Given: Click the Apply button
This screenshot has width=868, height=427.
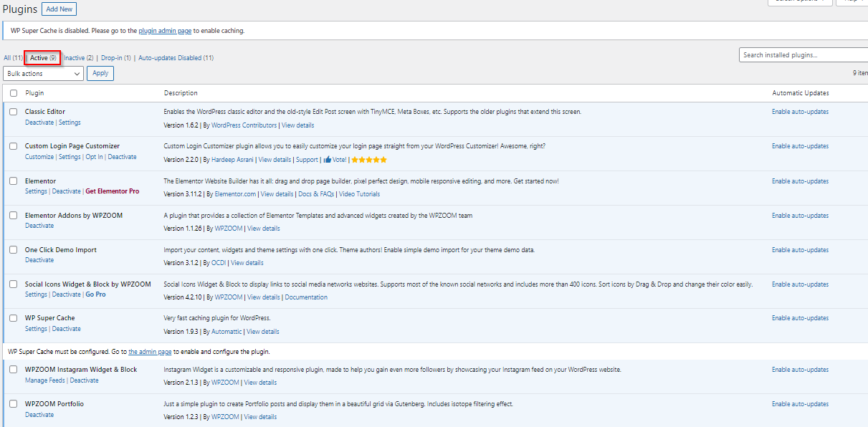Looking at the screenshot, I should [100, 73].
